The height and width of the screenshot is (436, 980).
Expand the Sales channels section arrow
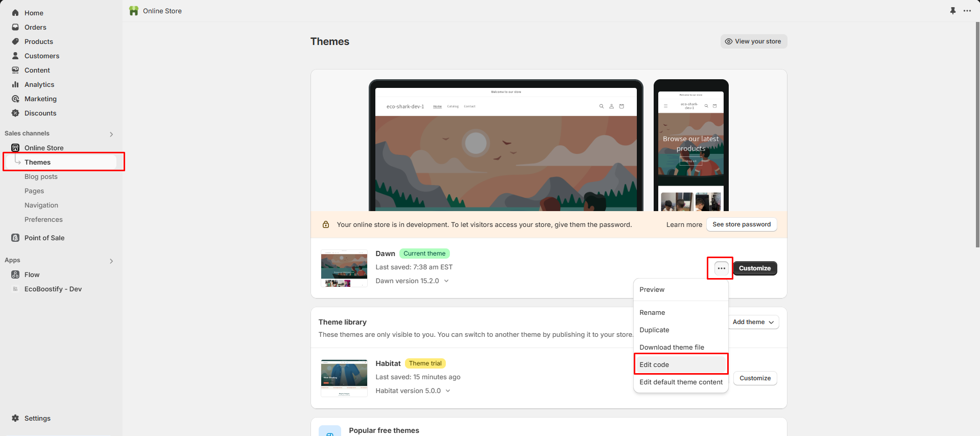coord(111,134)
